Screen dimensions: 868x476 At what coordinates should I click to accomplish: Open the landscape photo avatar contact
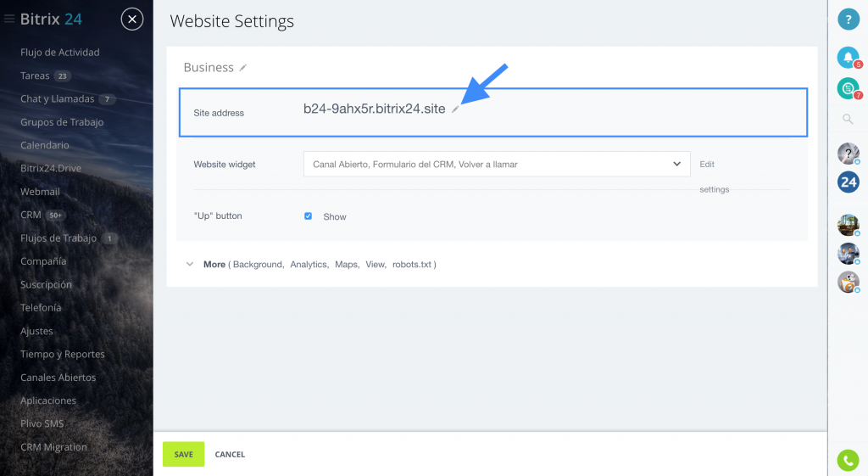click(848, 225)
